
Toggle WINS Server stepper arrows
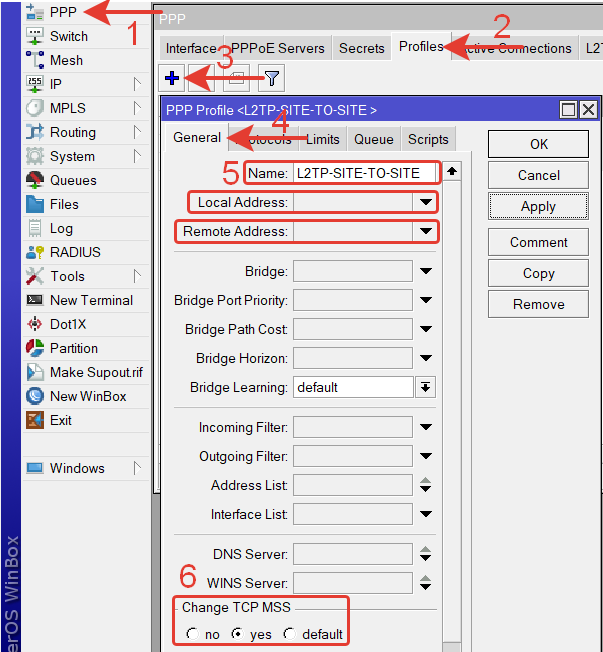425,583
